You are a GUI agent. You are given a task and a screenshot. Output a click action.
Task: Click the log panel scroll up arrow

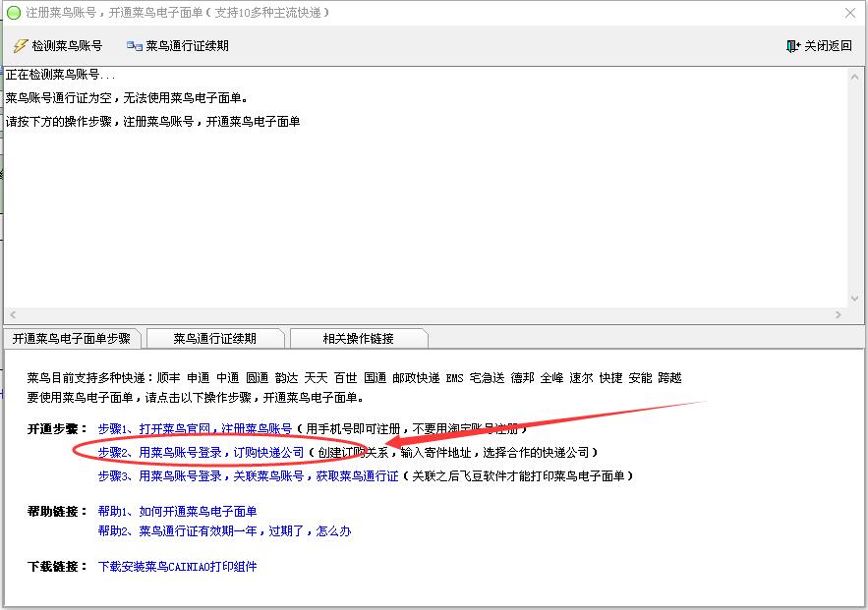click(x=854, y=78)
